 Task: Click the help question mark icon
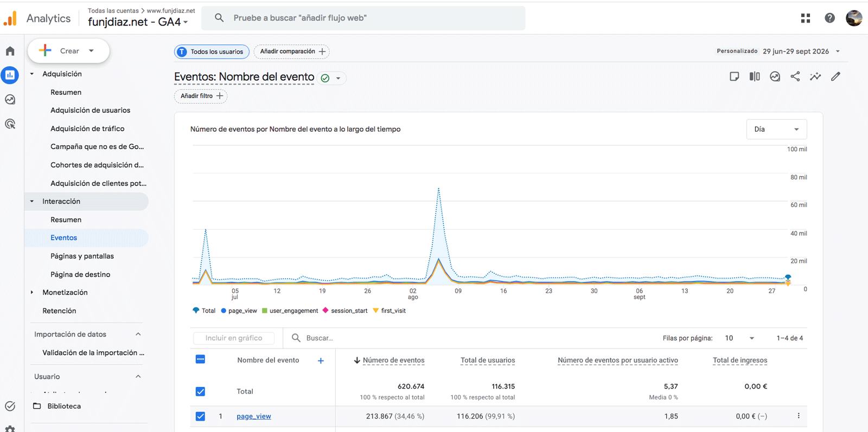point(829,18)
